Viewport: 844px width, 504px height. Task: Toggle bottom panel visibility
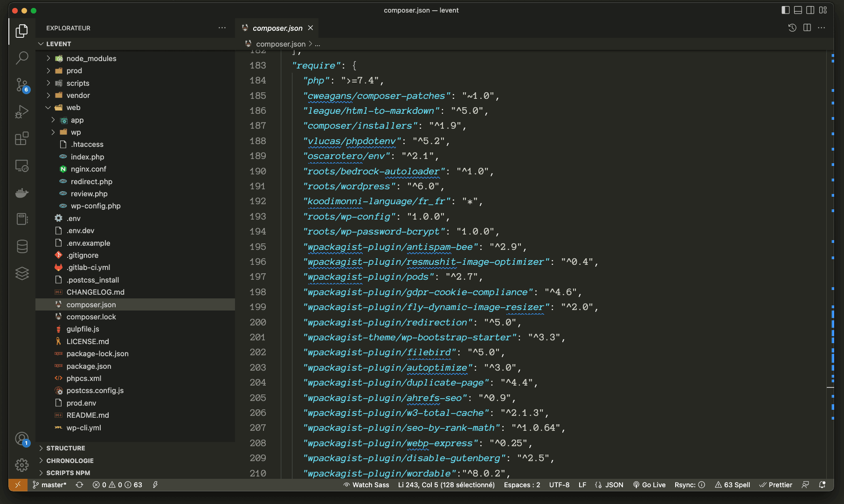tap(798, 10)
